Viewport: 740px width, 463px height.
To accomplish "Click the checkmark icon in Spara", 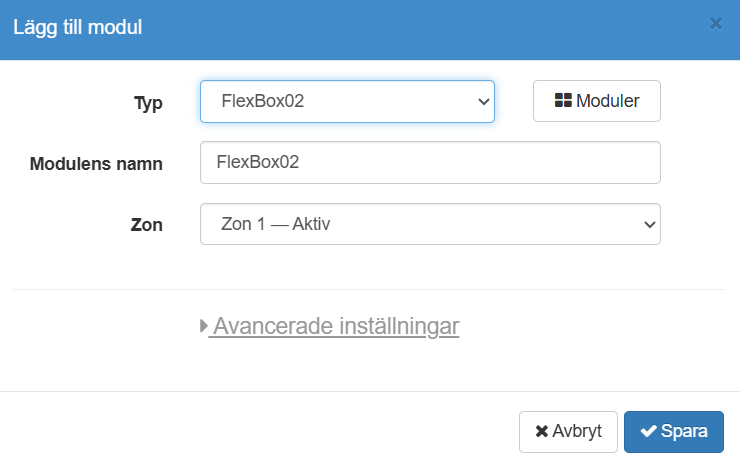I will coord(648,432).
